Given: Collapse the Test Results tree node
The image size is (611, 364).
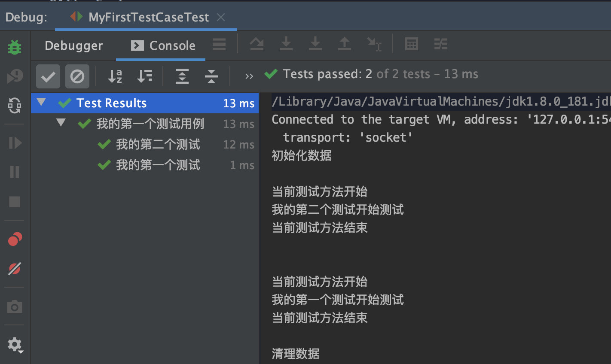Looking at the screenshot, I should pos(41,102).
